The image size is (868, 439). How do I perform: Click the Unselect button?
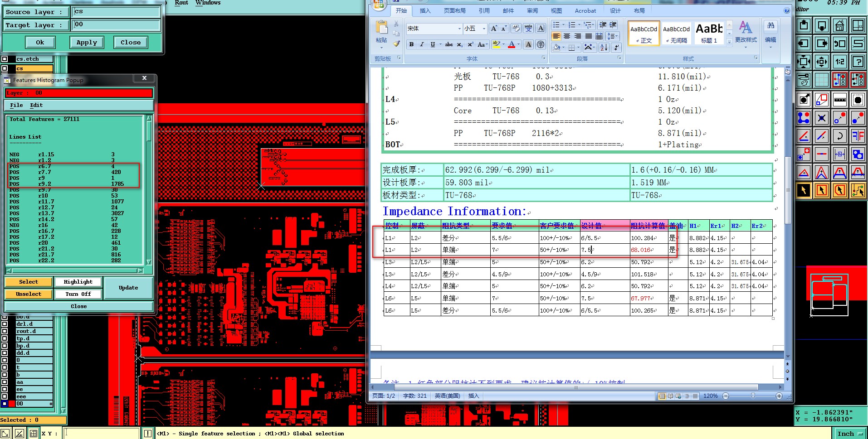(29, 294)
